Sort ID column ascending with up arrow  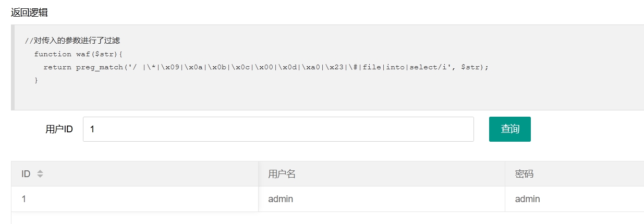[x=40, y=171]
